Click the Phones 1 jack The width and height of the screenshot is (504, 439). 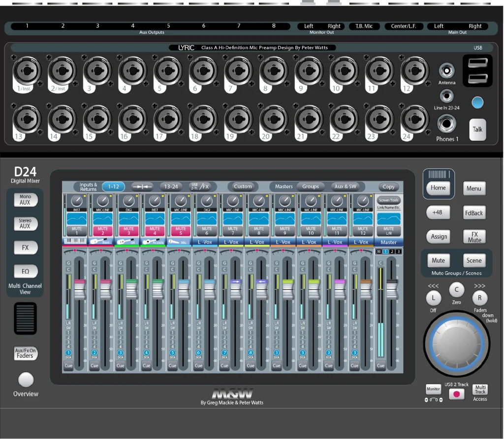446,124
